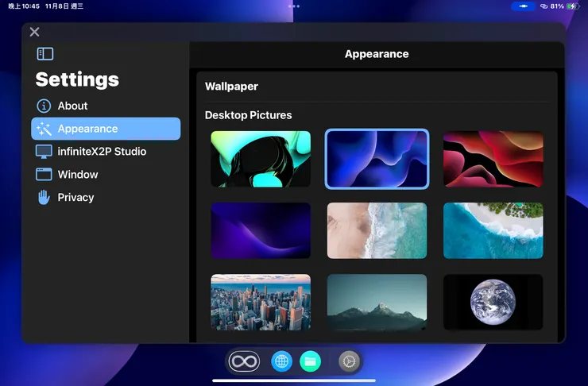The width and height of the screenshot is (588, 386).
Task: Tap the three-dot multitasking control
Action: point(294,6)
